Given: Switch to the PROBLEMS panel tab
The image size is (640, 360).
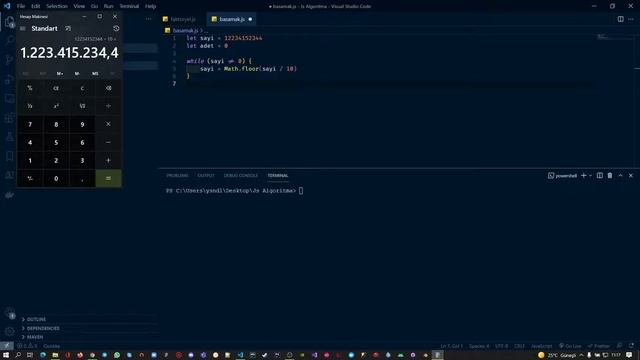Looking at the screenshot, I should tap(177, 176).
